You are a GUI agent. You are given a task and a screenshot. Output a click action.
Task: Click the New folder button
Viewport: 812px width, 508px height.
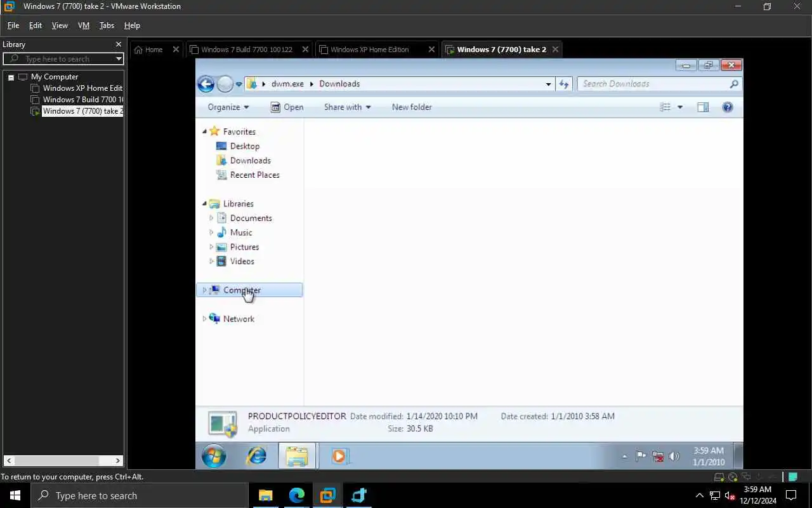point(412,107)
